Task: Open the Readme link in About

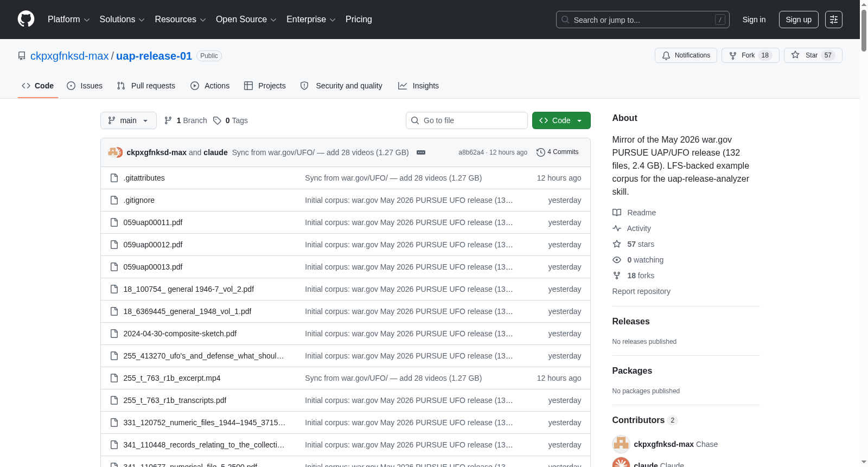Action: (x=634, y=213)
